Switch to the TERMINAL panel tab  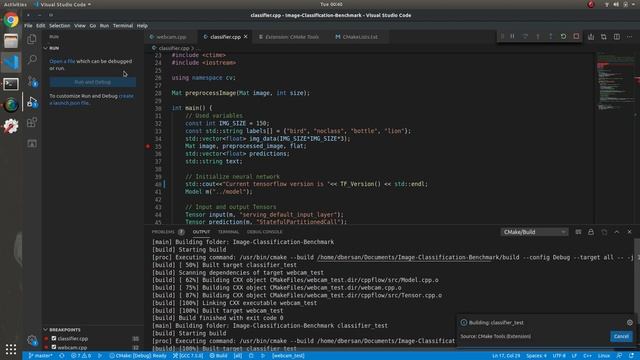coord(228,232)
